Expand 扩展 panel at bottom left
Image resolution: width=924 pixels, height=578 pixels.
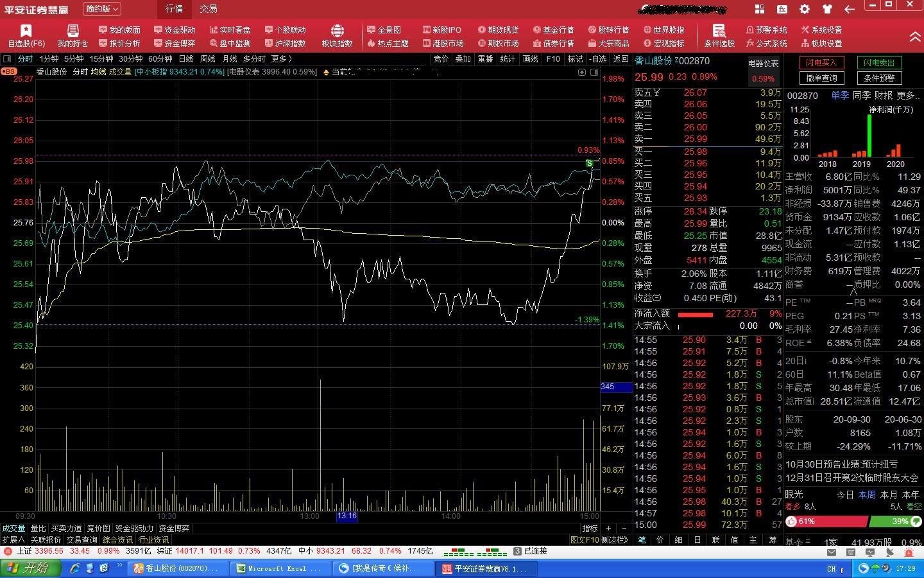(12, 539)
